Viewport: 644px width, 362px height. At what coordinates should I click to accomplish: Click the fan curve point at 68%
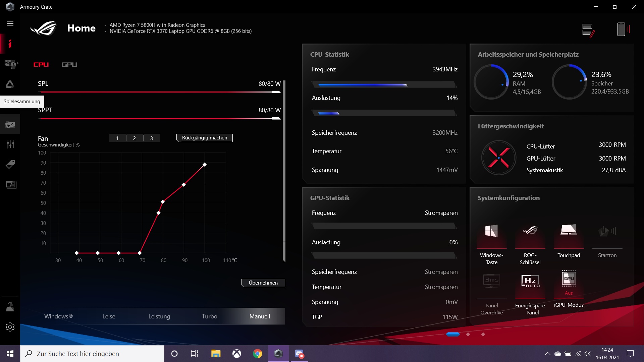click(183, 185)
